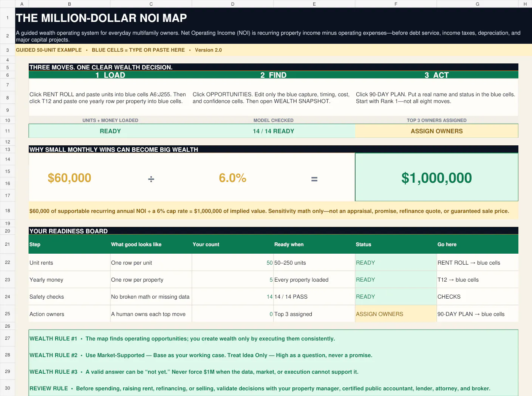Select column C header
The height and width of the screenshot is (396, 532).
click(151, 4)
